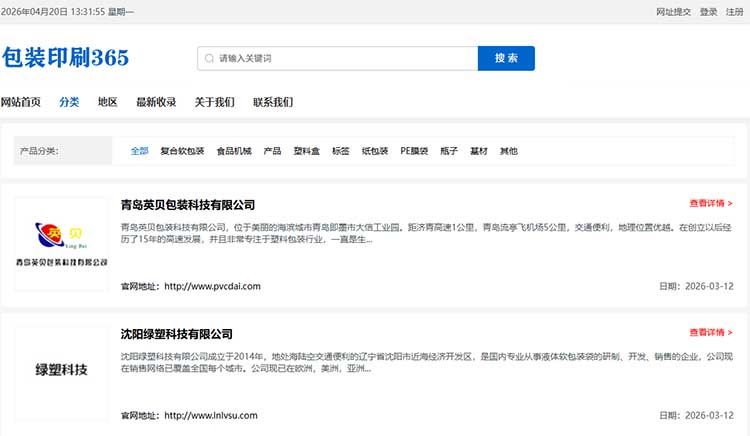Select the 关于我们 navigation item

[214, 102]
